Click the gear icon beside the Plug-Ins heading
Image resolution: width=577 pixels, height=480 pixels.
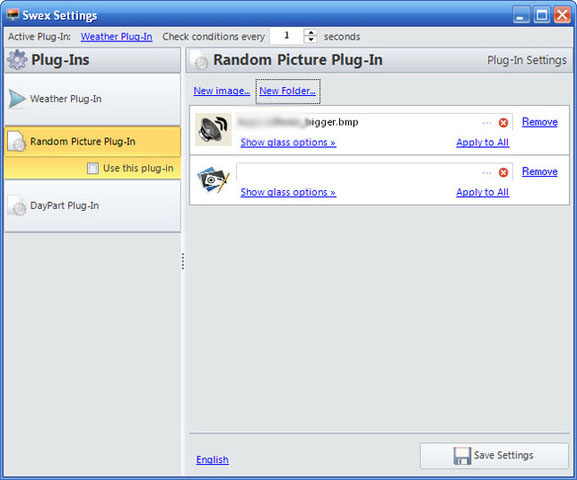(x=17, y=60)
